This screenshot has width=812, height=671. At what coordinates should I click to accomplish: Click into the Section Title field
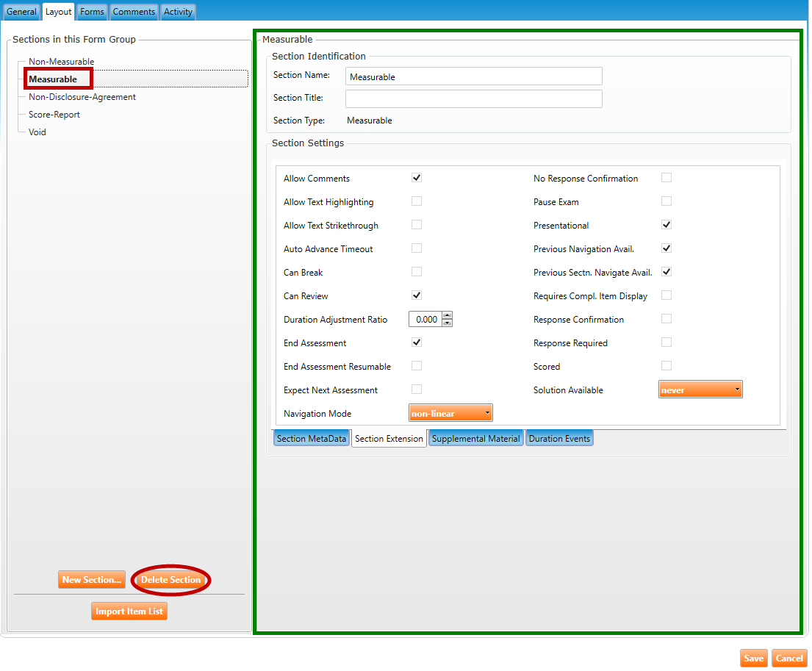click(473, 98)
